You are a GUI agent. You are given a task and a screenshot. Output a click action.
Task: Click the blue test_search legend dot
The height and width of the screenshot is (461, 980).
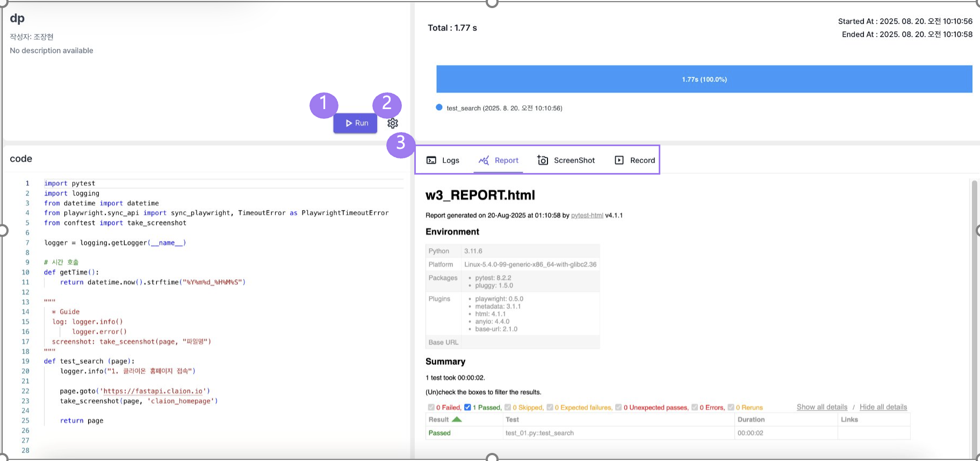coord(439,107)
